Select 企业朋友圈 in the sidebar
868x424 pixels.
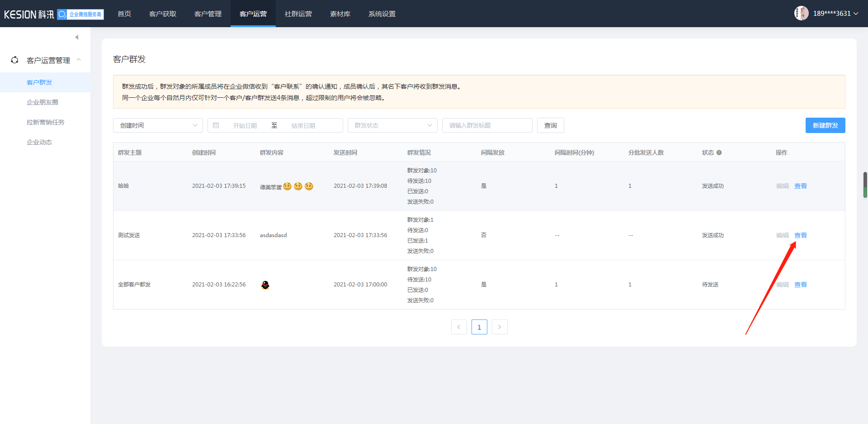pyautogui.click(x=42, y=102)
